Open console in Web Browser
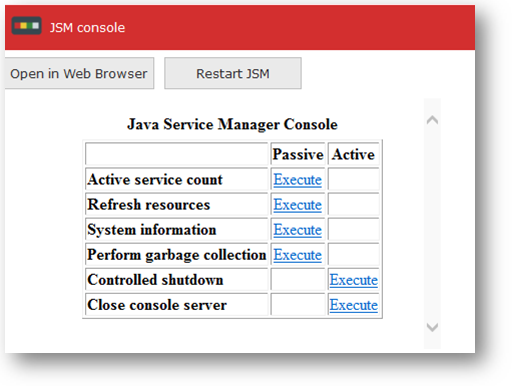This screenshot has height=386, width=512. pos(79,73)
